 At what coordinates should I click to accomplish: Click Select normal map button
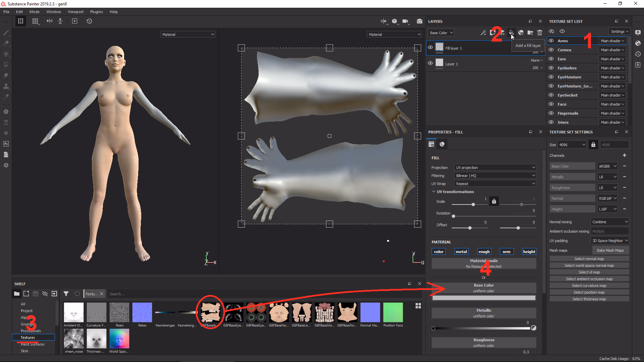pos(589,259)
